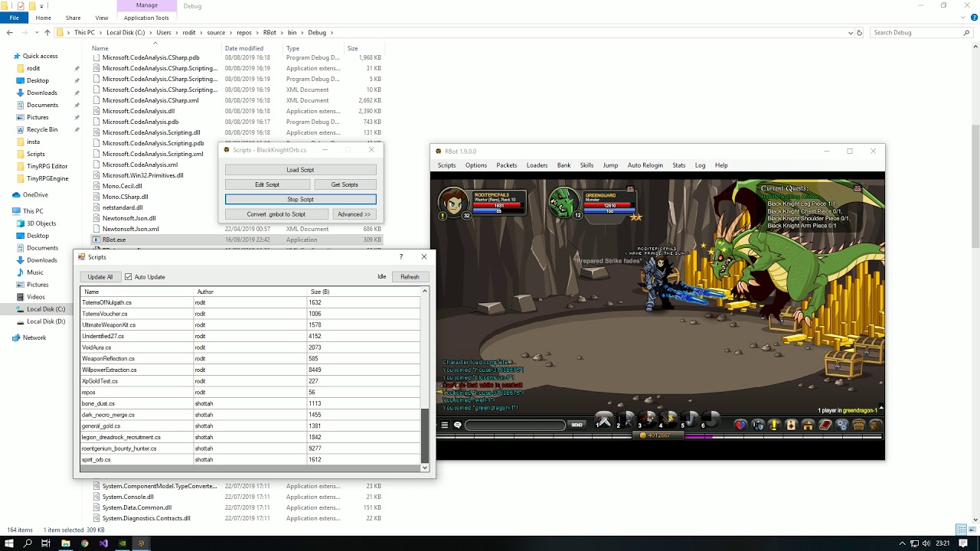Click the Load Script button
The image size is (980, 551).
(300, 170)
